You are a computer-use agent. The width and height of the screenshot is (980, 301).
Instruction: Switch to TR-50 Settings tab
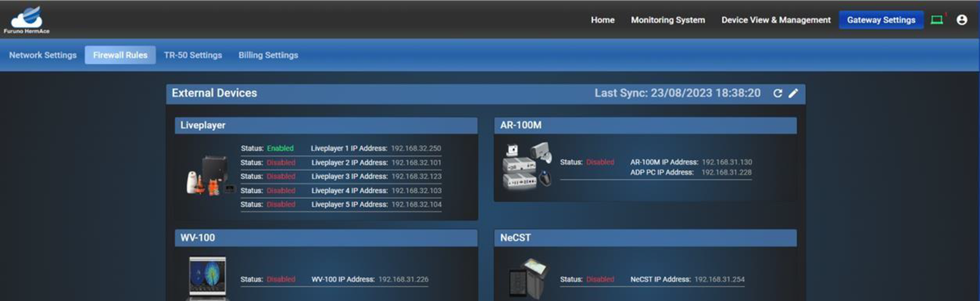point(193,55)
